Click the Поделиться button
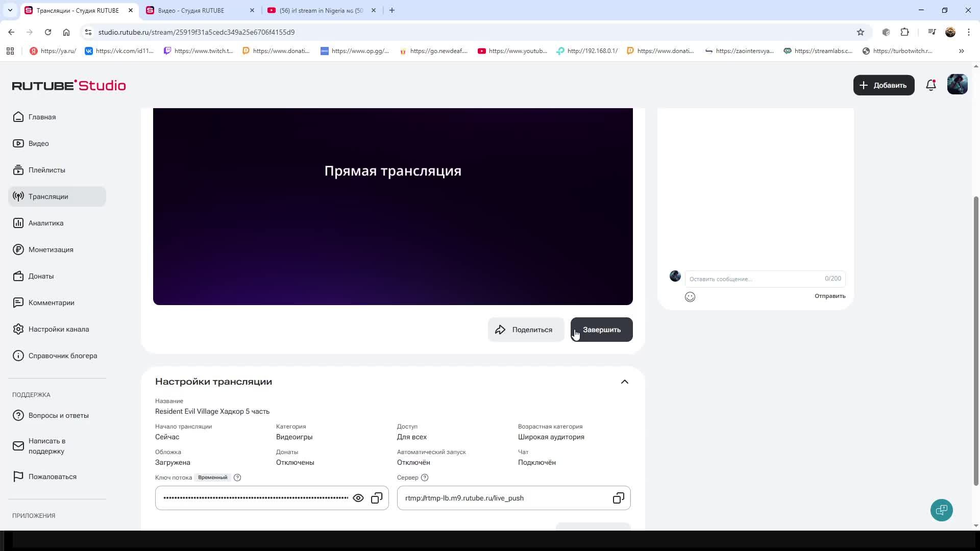This screenshot has width=980, height=551. 526,330
